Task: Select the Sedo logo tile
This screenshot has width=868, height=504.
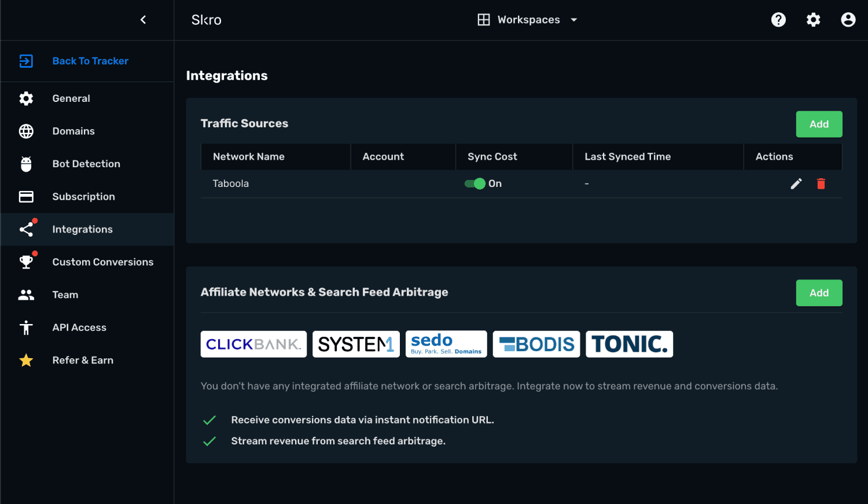Action: tap(446, 344)
